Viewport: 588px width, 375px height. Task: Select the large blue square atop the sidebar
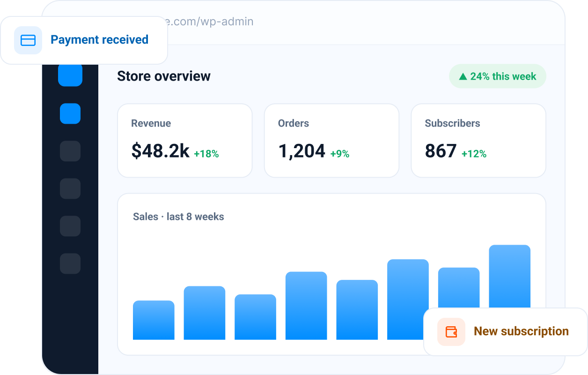click(x=70, y=75)
